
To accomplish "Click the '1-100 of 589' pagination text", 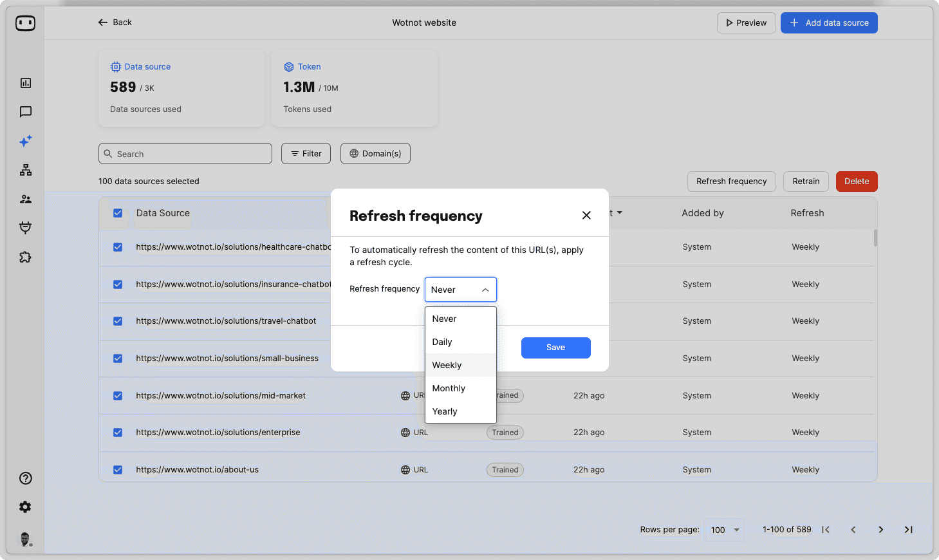I will (x=787, y=530).
